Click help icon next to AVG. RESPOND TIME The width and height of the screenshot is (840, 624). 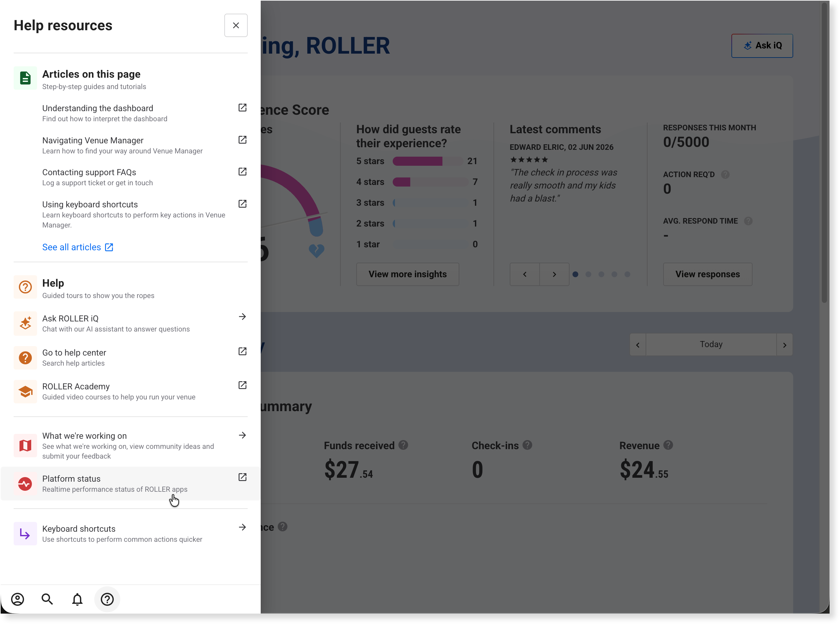click(x=748, y=221)
